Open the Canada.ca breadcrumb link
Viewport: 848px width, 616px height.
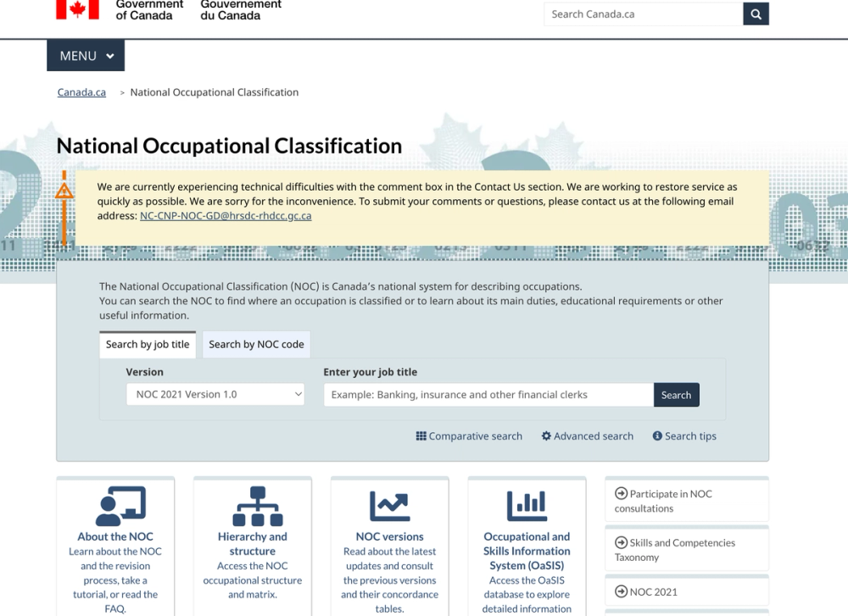81,92
